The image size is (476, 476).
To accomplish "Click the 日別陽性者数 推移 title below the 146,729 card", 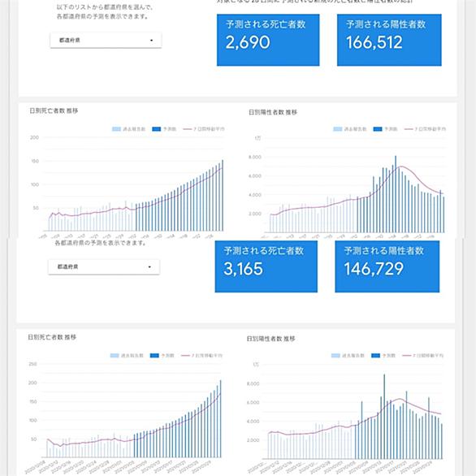I will click(270, 339).
